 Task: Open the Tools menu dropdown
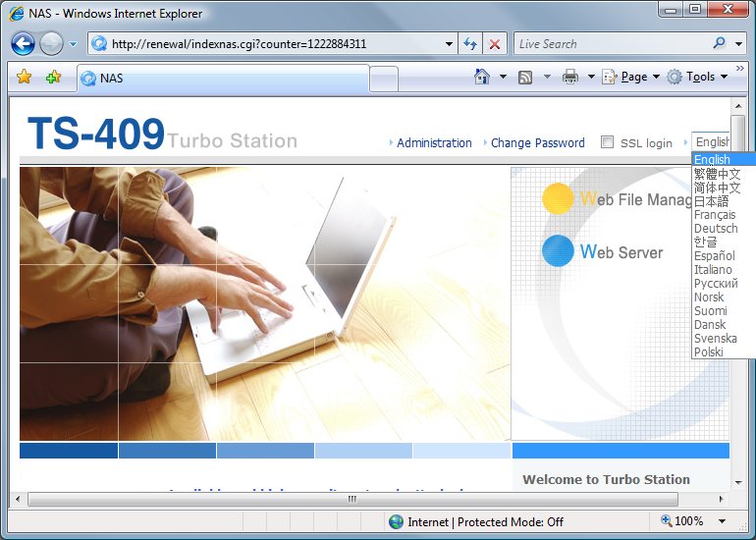[696, 77]
